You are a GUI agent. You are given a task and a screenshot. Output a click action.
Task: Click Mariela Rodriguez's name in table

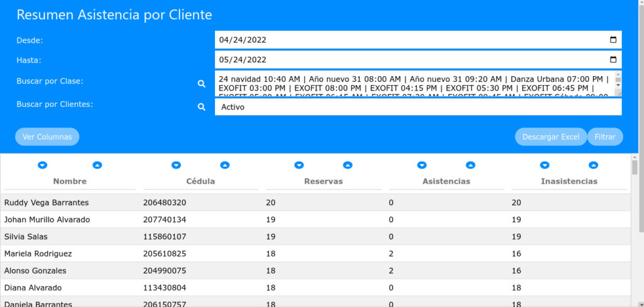(x=38, y=254)
